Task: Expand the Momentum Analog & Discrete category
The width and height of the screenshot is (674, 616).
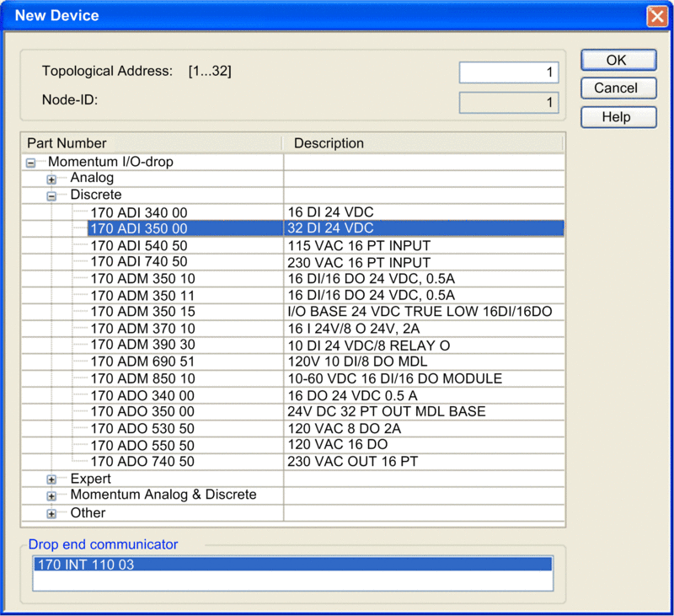Action: coord(51,496)
